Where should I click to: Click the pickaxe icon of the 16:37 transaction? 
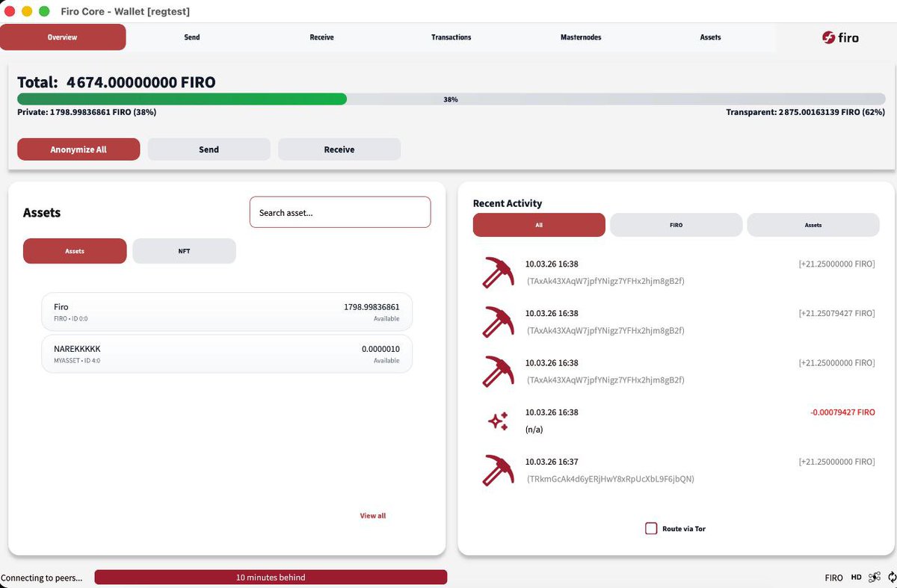click(x=496, y=471)
